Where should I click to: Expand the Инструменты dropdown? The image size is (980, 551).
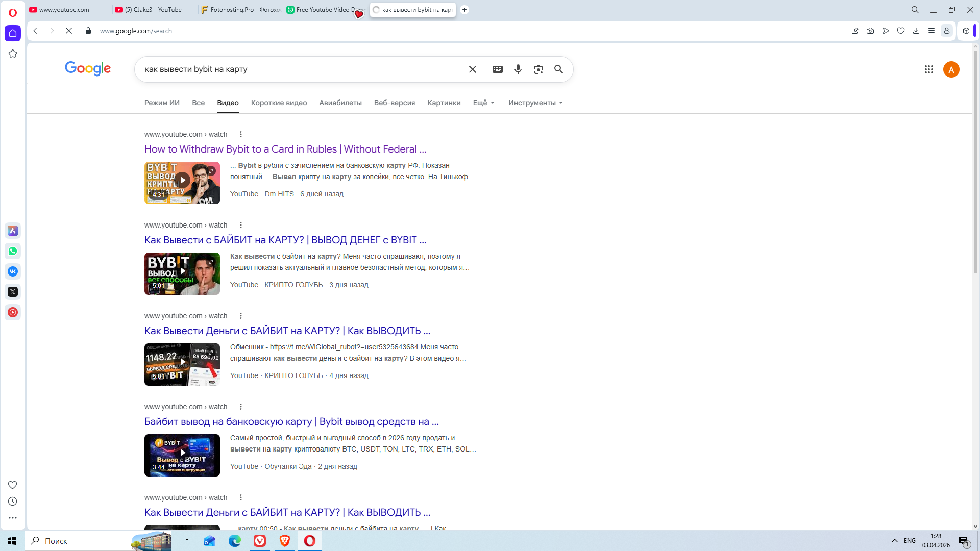pyautogui.click(x=535, y=103)
